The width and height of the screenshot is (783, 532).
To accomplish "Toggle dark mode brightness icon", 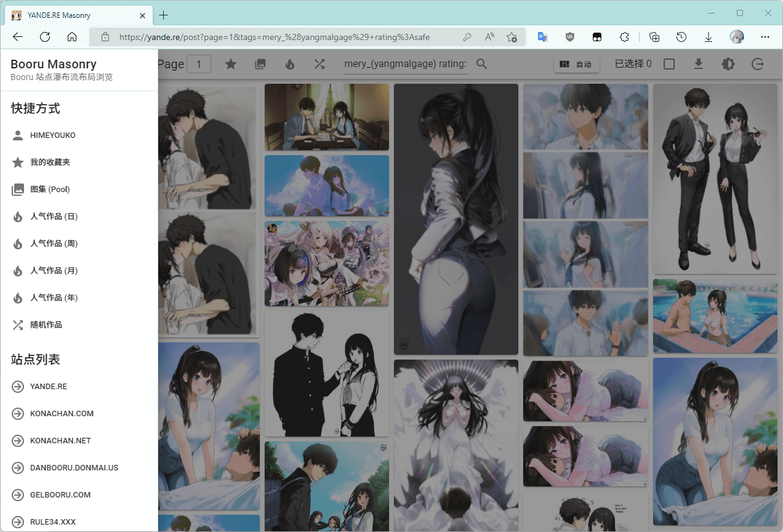I will click(728, 64).
